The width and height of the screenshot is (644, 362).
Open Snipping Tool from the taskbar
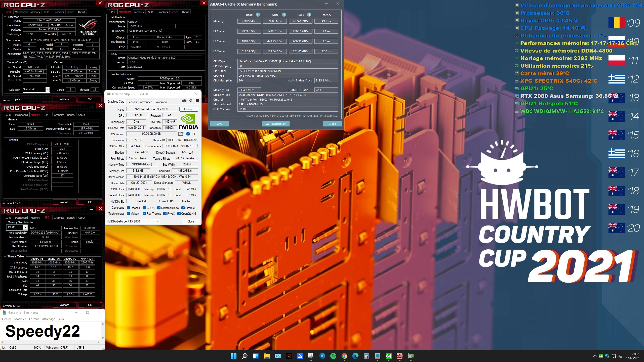tap(311, 356)
